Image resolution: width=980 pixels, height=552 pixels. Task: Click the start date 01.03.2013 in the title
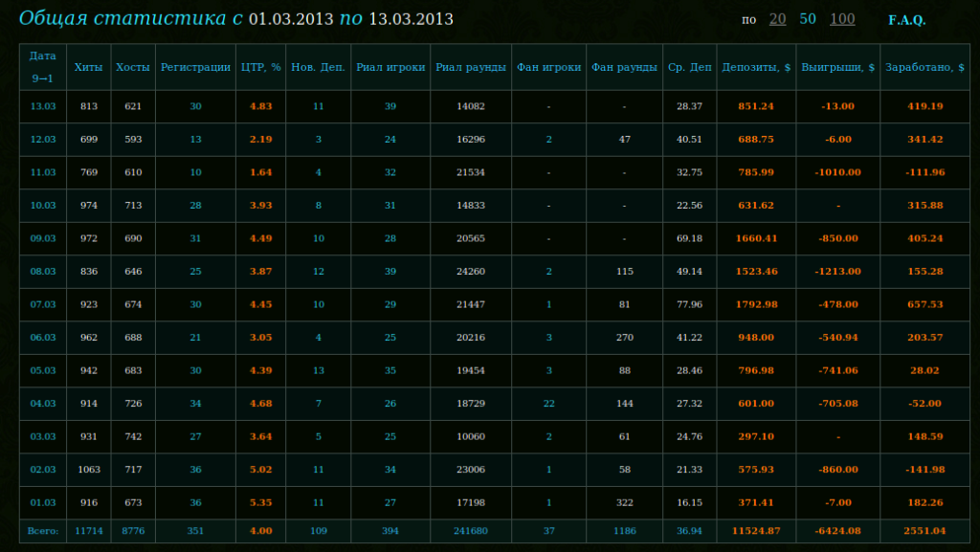click(291, 19)
